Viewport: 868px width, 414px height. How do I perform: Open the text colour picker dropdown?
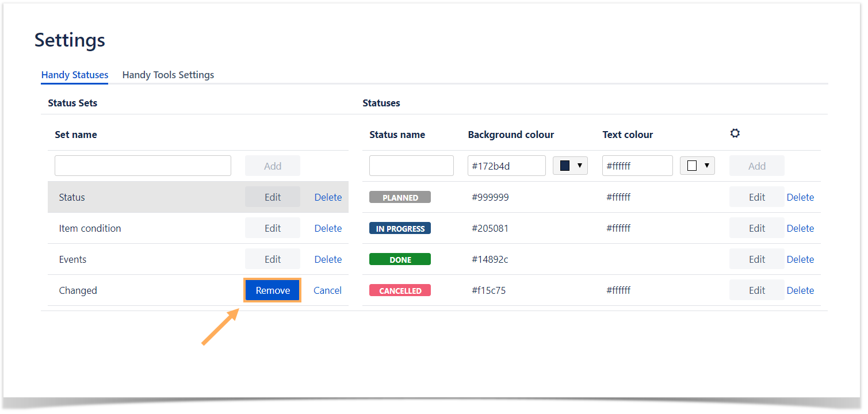tap(697, 166)
